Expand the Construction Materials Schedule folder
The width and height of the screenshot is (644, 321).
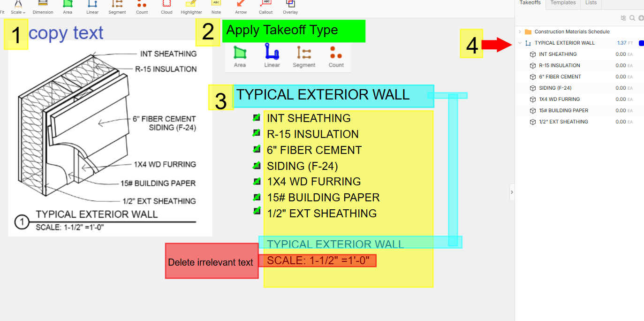520,31
